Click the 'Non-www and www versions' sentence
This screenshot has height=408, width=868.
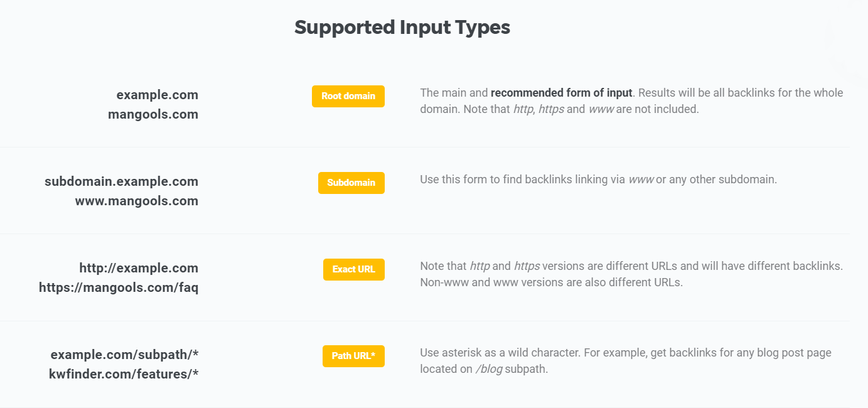[x=551, y=282]
